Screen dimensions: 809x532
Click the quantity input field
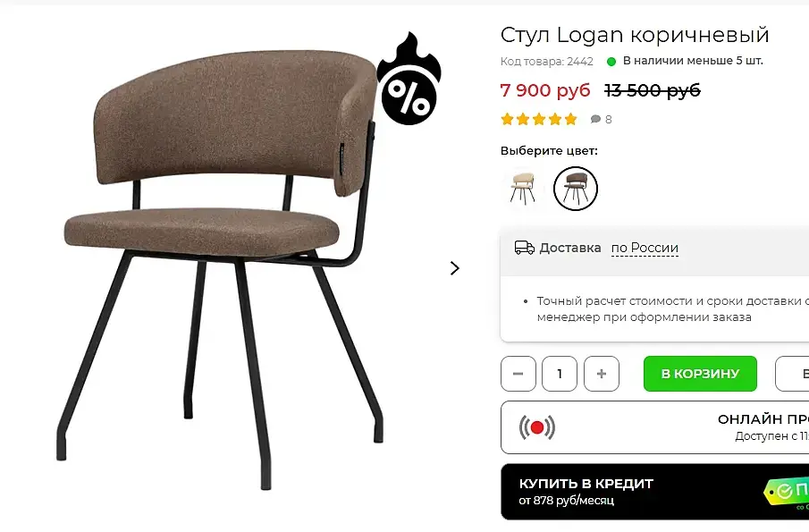pyautogui.click(x=560, y=374)
